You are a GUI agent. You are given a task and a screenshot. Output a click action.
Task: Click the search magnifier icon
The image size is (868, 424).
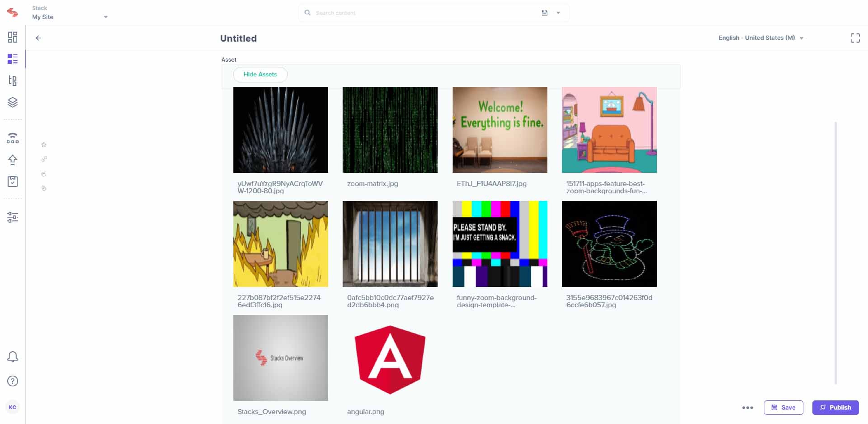point(307,12)
